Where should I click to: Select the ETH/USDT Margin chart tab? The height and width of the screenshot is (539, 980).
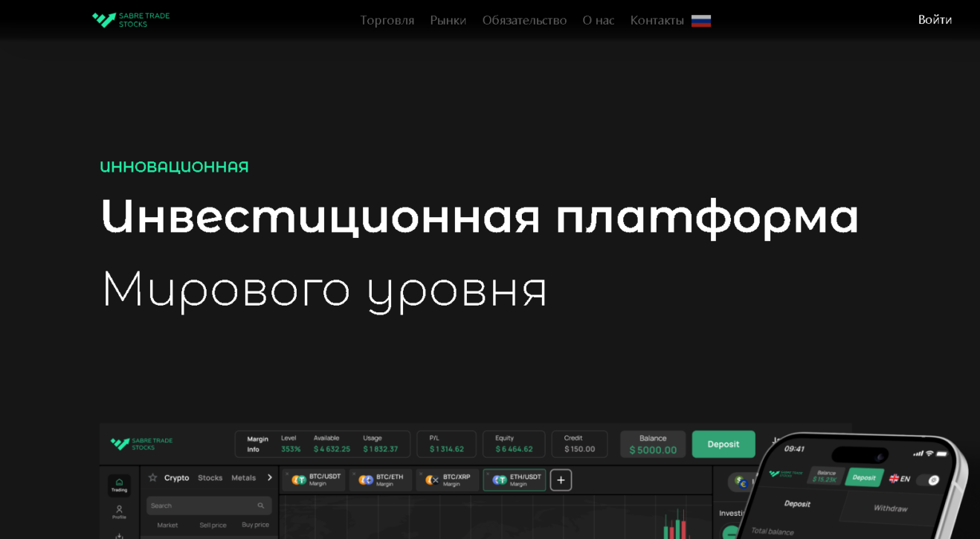point(515,480)
